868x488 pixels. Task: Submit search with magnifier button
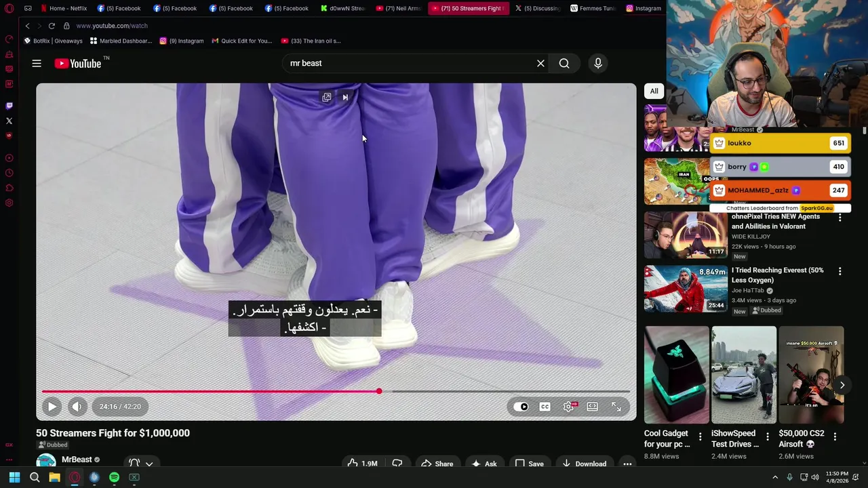564,63
